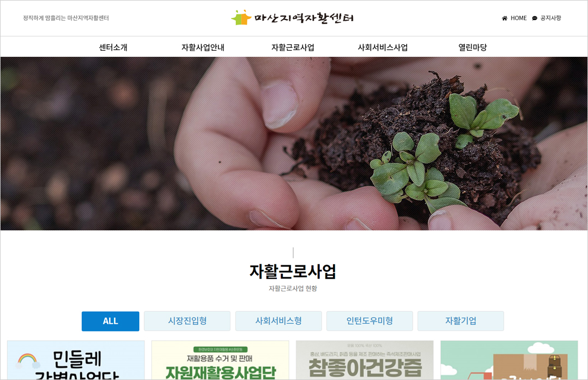Select the 인턴도우미형 filter tab
This screenshot has height=380, width=588.
click(x=370, y=321)
